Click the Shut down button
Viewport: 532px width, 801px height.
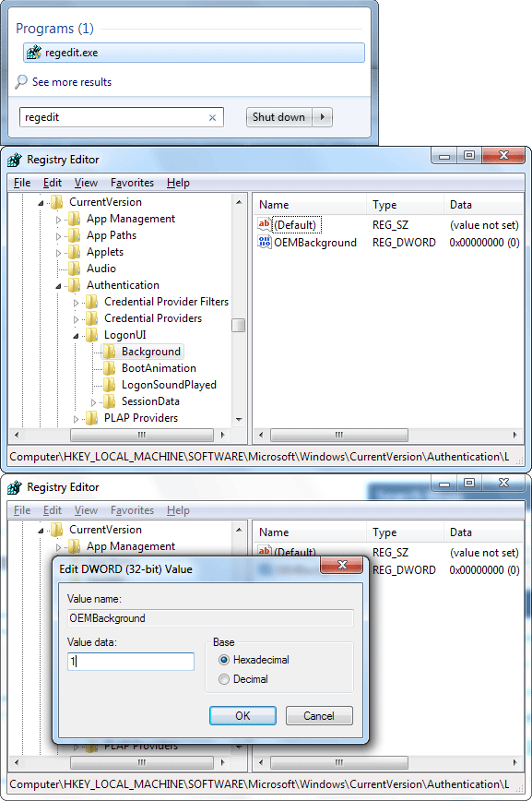click(x=278, y=117)
